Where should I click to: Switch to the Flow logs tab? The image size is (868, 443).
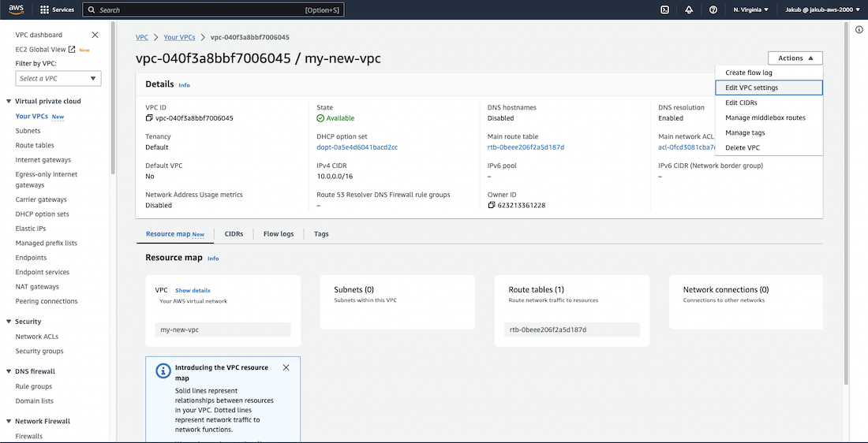click(278, 234)
